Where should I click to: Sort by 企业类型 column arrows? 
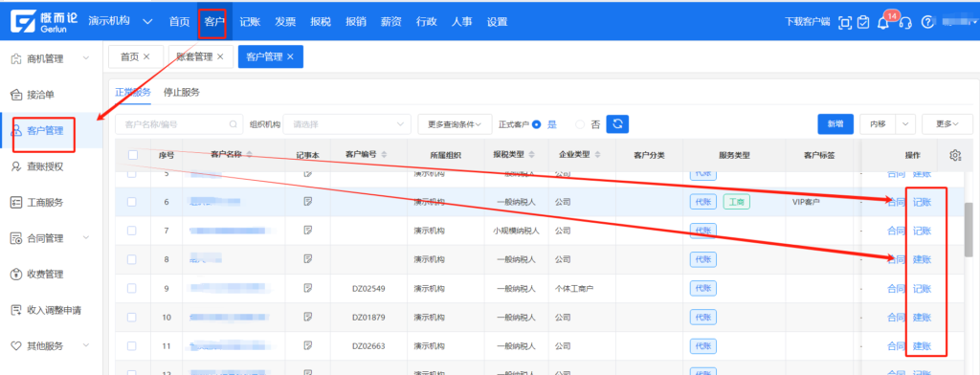click(x=598, y=154)
